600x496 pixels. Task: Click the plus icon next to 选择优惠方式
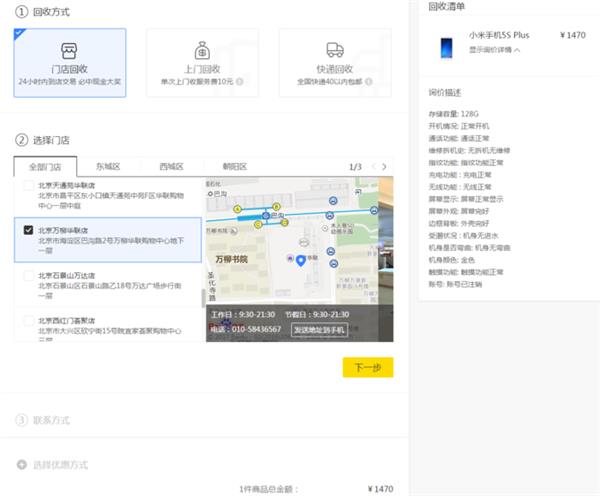click(x=22, y=465)
